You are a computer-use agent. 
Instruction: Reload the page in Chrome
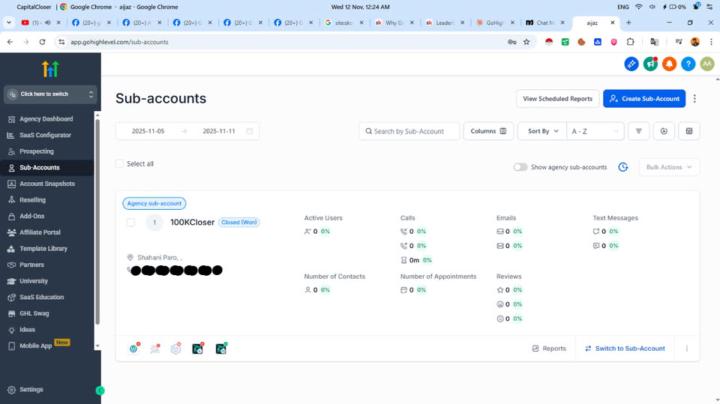42,42
